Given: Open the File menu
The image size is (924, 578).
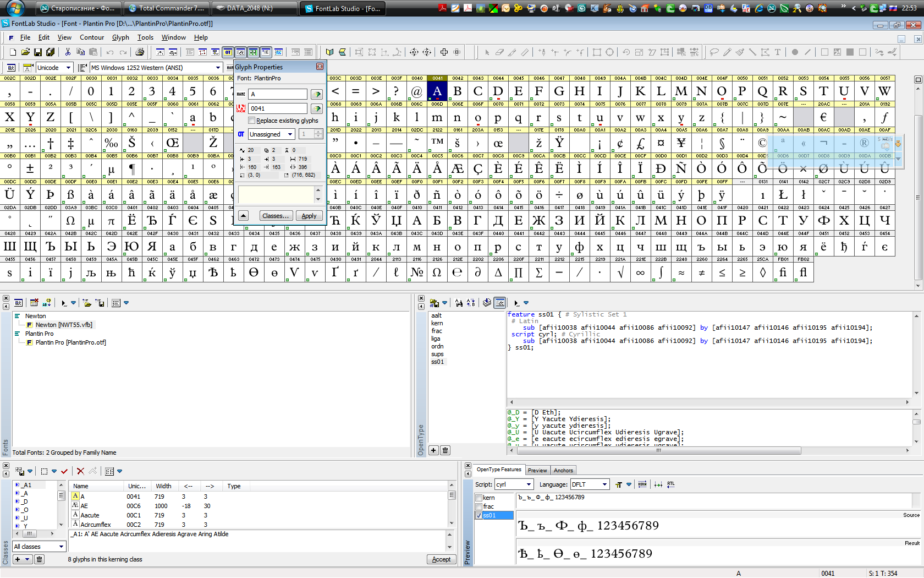Looking at the screenshot, I should click(25, 37).
